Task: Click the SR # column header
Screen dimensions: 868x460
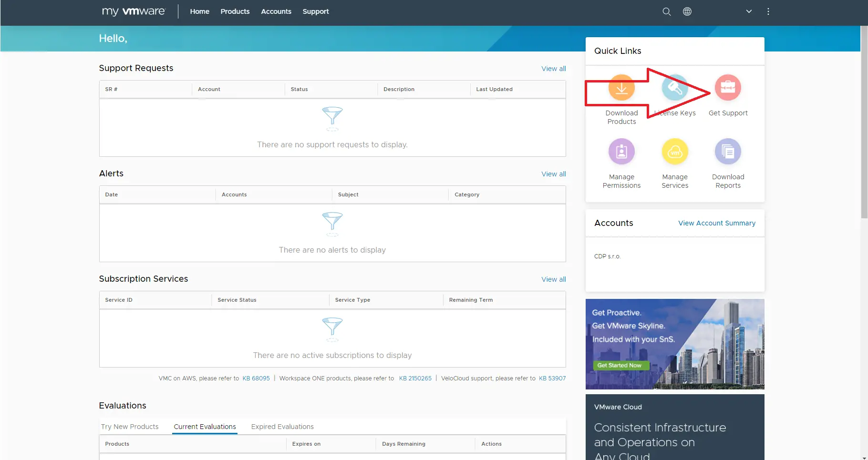Action: point(146,89)
